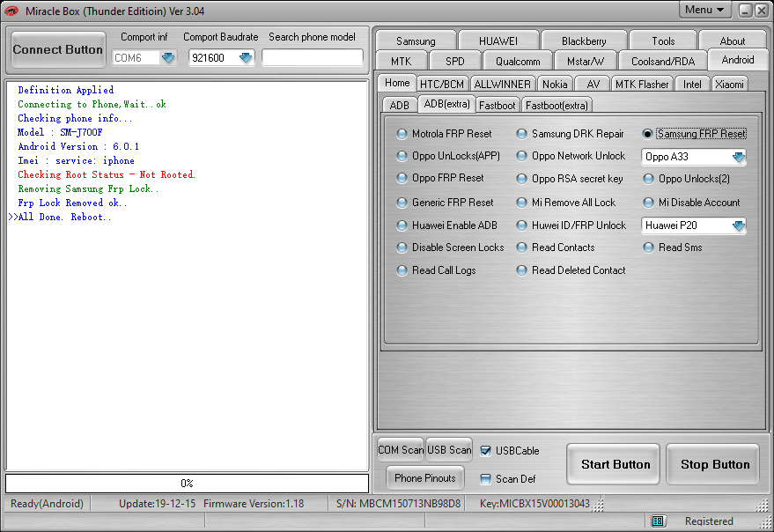Select Oppo RSA secret key option
This screenshot has width=774, height=532.
(x=521, y=179)
